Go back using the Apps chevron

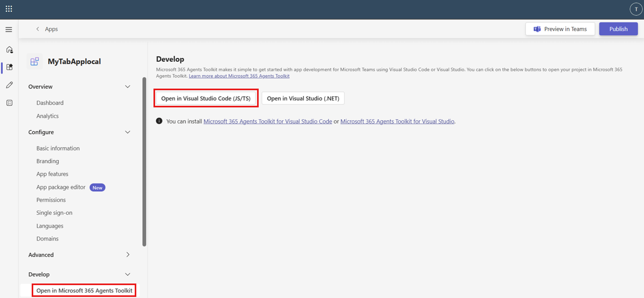click(x=38, y=29)
